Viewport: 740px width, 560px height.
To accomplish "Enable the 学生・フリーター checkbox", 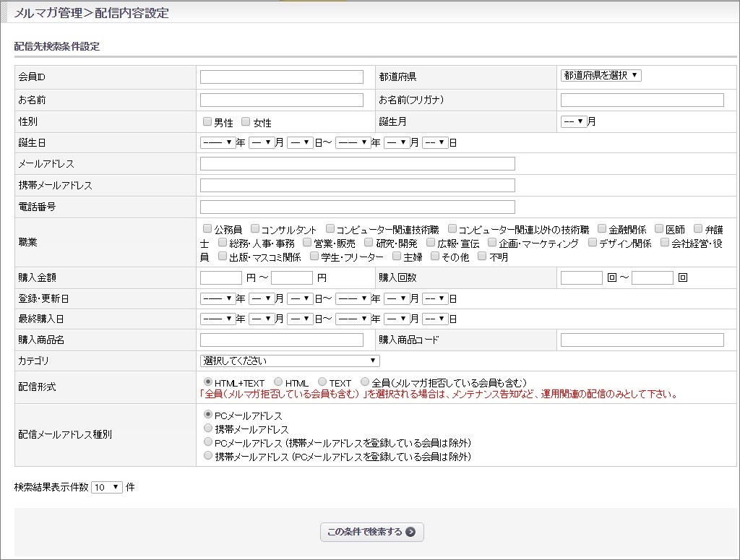I will pos(312,255).
